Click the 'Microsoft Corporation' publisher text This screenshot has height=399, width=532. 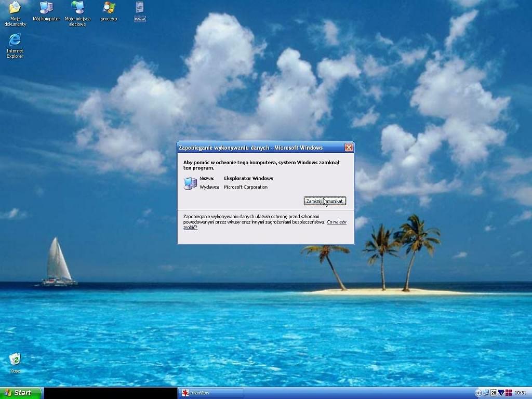pyautogui.click(x=246, y=187)
